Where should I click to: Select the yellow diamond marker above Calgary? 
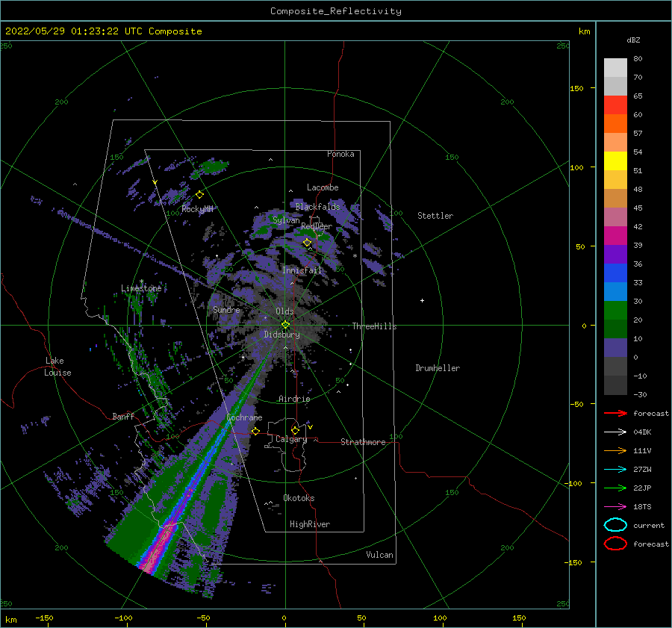coord(295,430)
